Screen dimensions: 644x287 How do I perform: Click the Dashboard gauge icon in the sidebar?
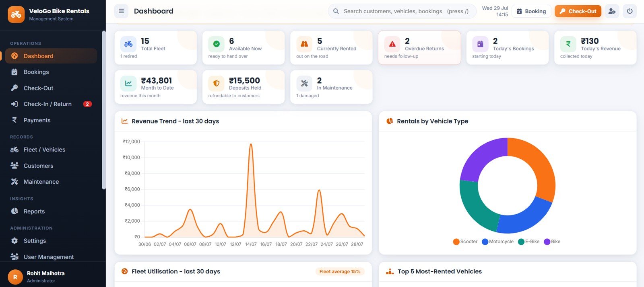coord(14,56)
